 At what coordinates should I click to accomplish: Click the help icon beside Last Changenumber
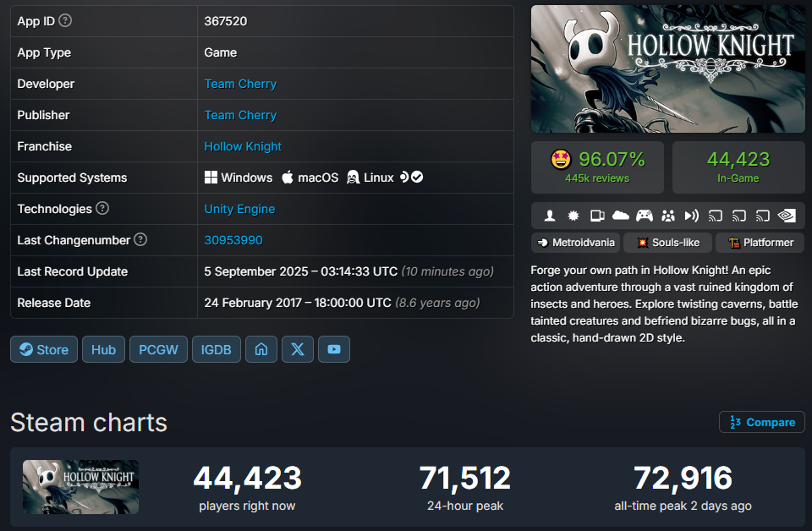point(140,239)
